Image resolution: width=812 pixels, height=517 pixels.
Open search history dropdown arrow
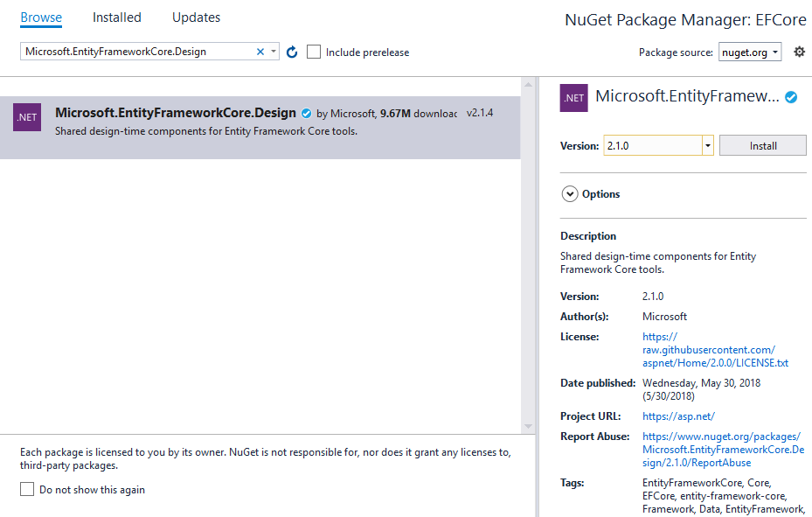tap(274, 52)
